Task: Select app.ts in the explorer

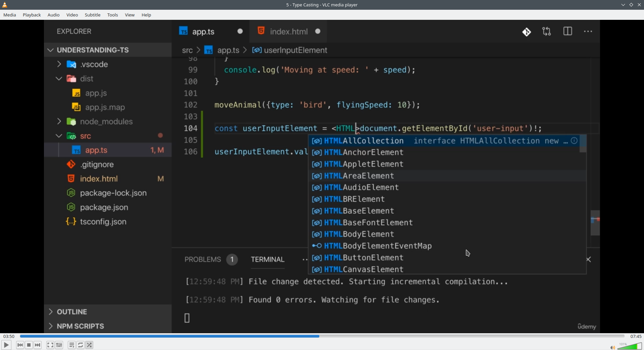Action: point(108,150)
